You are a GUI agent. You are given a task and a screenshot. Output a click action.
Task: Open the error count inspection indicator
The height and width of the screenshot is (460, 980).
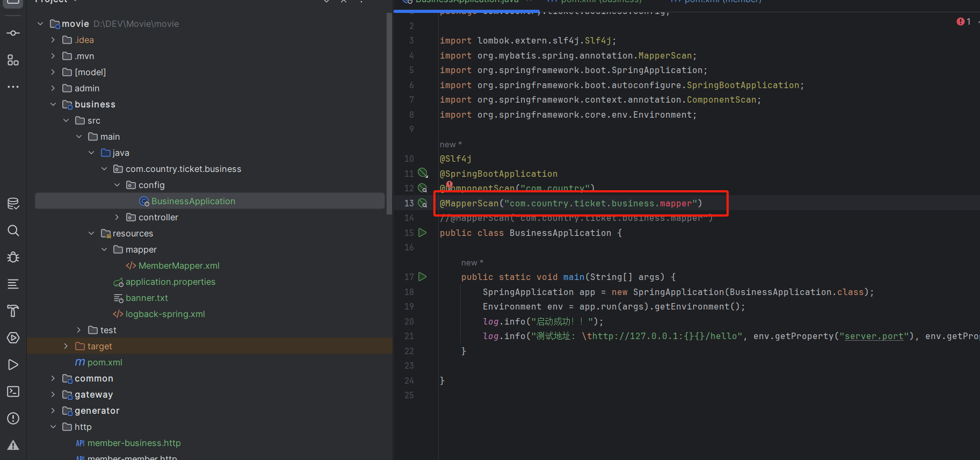click(964, 21)
